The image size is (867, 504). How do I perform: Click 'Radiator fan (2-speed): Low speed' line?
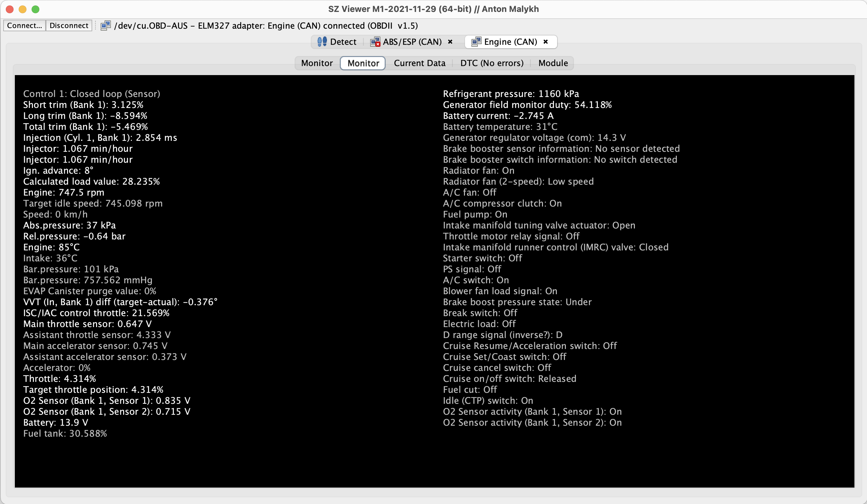click(518, 181)
